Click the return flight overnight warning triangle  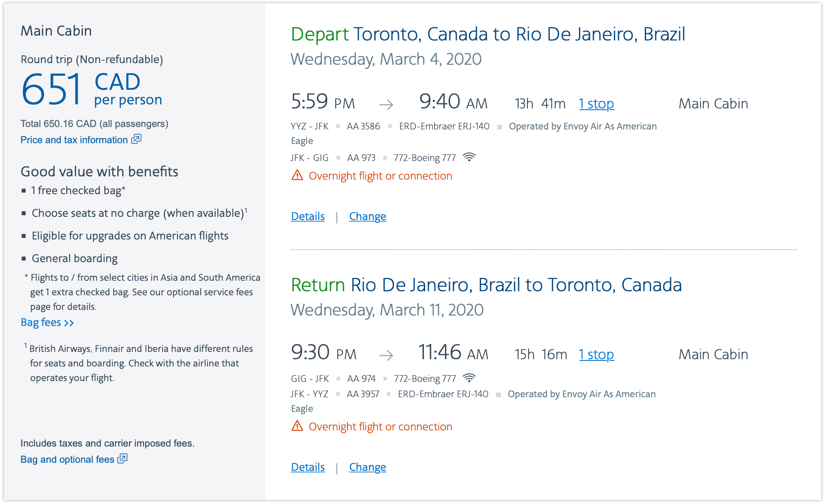[x=297, y=426]
